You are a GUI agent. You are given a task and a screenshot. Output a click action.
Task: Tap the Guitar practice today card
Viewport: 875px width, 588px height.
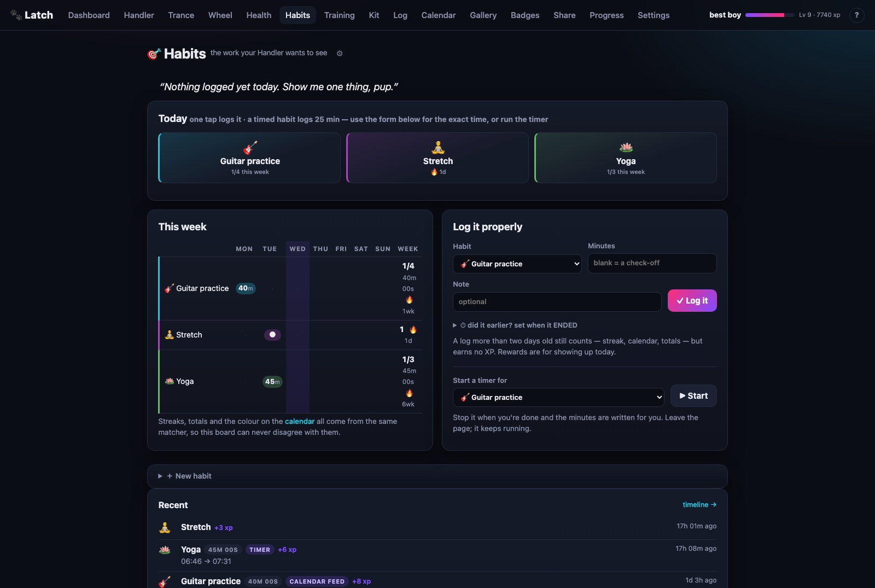pyautogui.click(x=249, y=158)
